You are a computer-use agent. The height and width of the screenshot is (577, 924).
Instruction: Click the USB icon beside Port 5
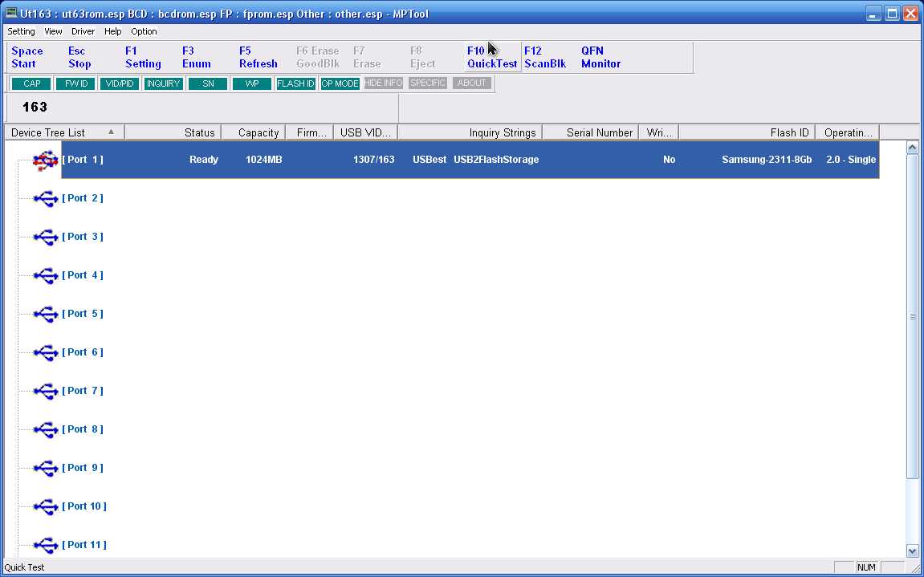point(46,314)
